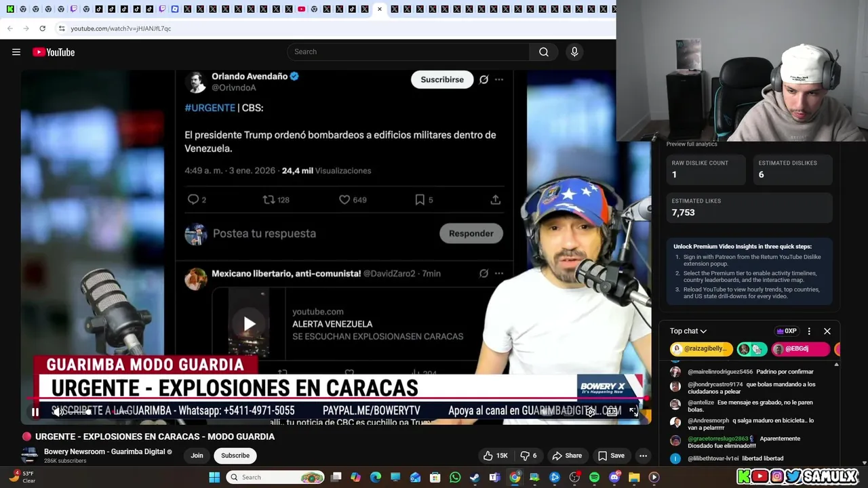
Task: Go to YouTube home via logo
Action: [x=54, y=52]
